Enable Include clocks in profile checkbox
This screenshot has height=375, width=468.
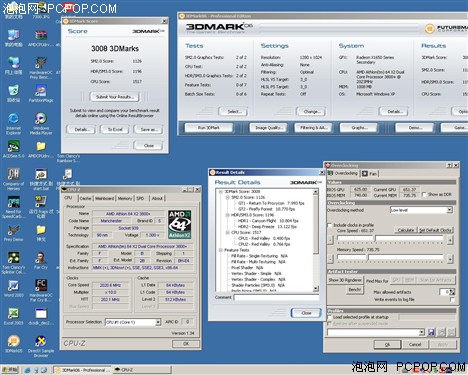coord(330,225)
